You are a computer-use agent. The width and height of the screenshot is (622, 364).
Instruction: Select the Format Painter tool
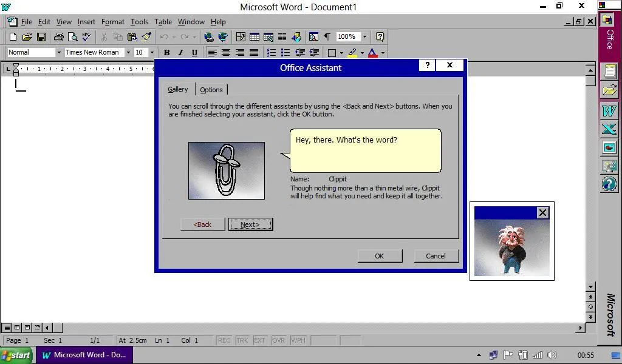pos(147,36)
